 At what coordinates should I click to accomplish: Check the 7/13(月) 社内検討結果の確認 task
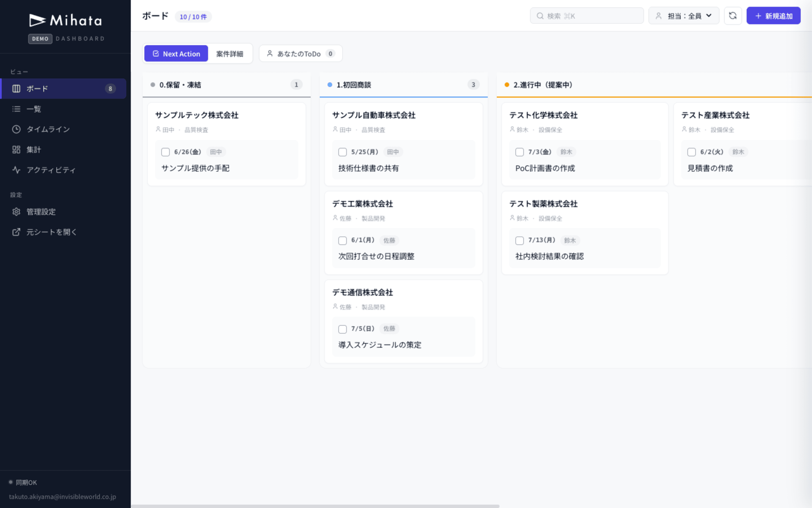coord(520,240)
